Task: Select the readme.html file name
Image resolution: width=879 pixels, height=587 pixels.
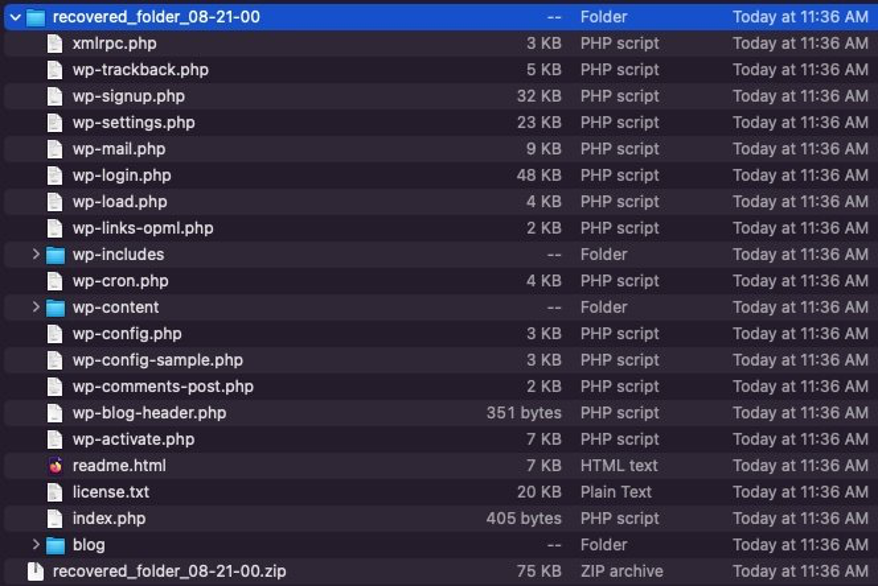Action: [118, 465]
